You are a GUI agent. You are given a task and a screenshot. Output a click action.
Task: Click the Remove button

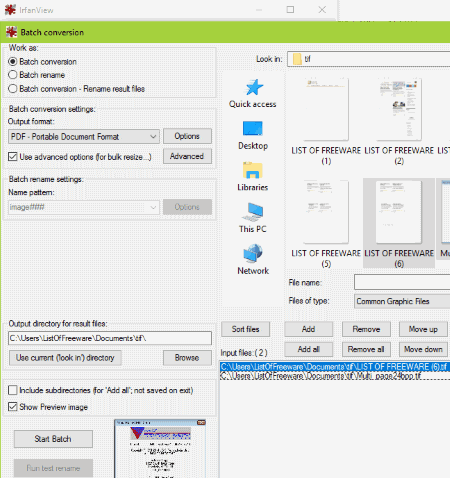366,329
